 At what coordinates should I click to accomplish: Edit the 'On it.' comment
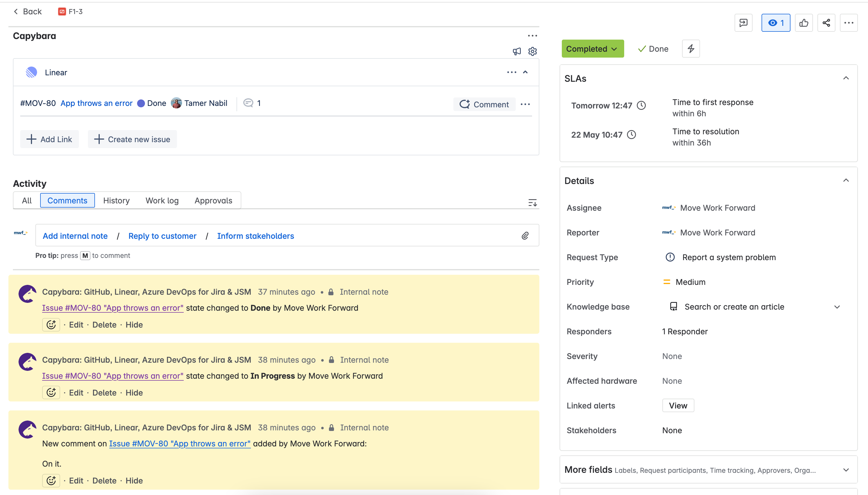click(x=76, y=481)
